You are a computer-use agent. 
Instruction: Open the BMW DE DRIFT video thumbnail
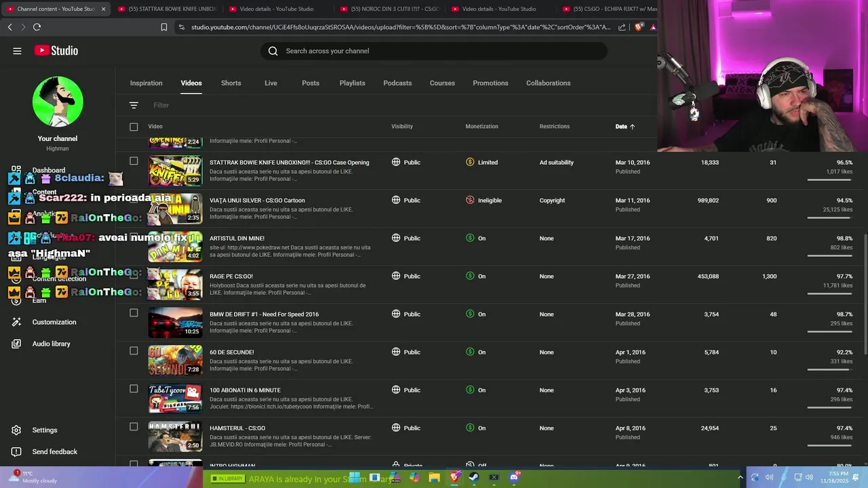tap(175, 323)
